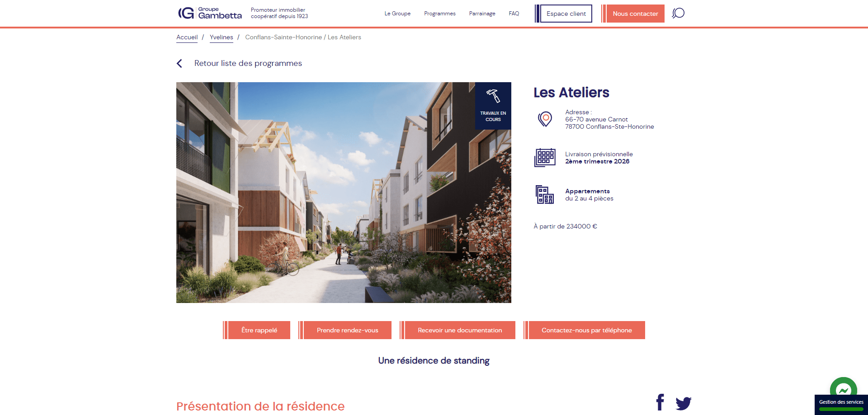Open the Programmes menu
Image resolution: width=868 pixels, height=415 pixels.
click(439, 14)
